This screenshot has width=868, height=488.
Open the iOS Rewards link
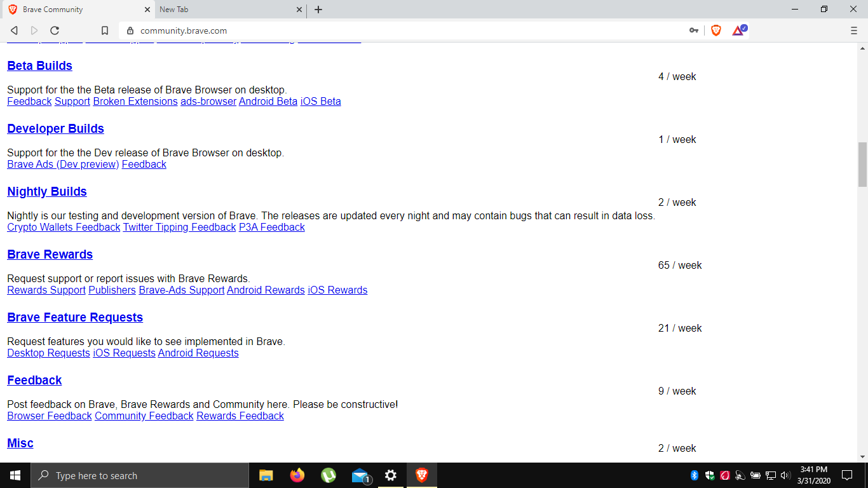click(337, 290)
